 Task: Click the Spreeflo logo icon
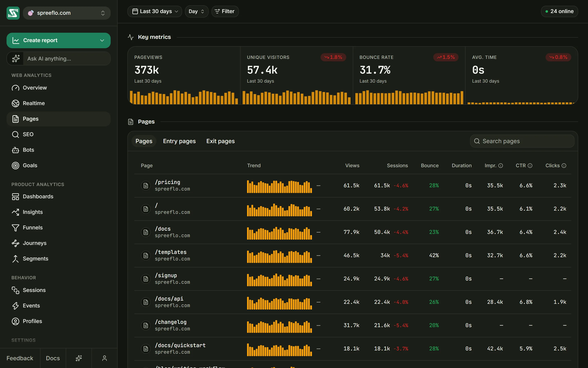[x=13, y=13]
